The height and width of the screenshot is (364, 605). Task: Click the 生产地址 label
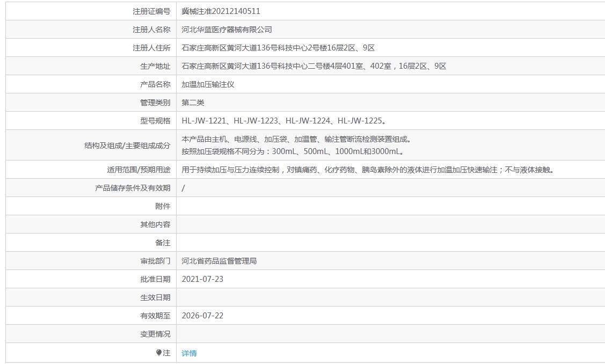155,66
